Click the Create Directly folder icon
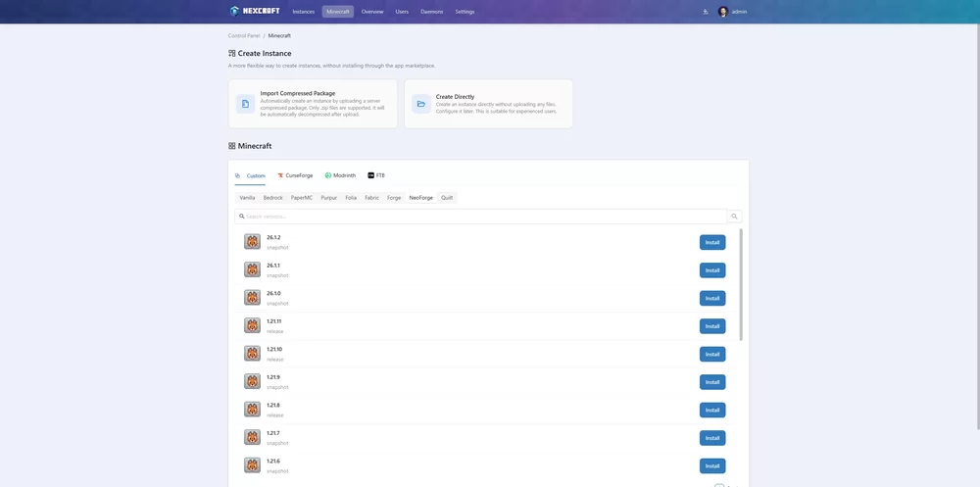980x487 pixels. (x=421, y=104)
